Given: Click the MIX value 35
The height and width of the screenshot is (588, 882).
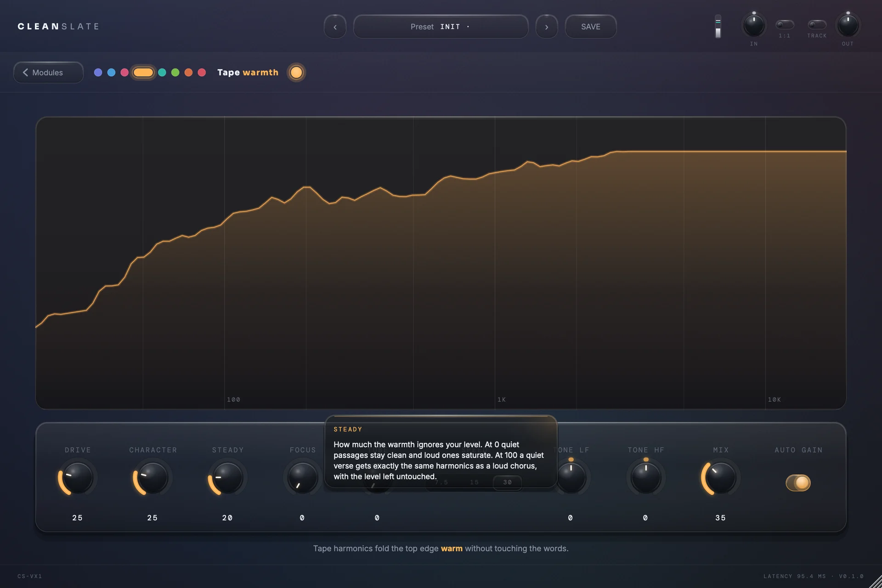Looking at the screenshot, I should click(721, 518).
